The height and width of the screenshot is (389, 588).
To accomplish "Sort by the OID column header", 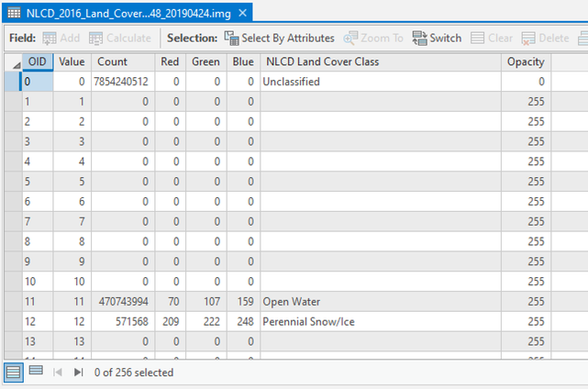I will (x=38, y=61).
